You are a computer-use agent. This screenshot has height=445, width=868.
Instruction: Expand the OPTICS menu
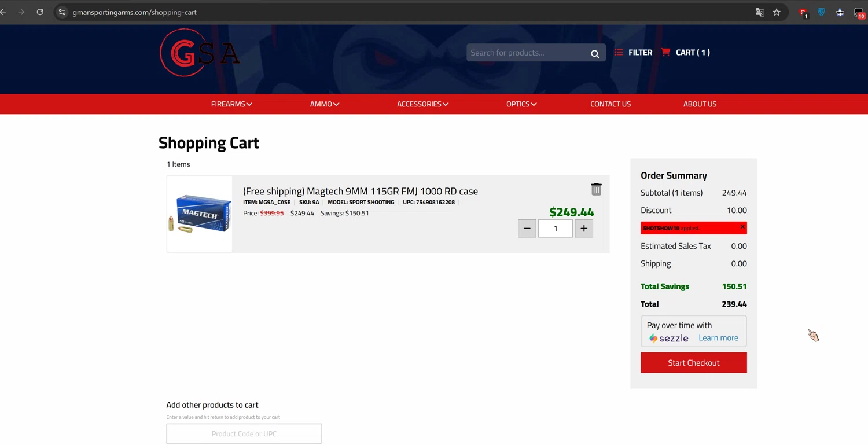pyautogui.click(x=521, y=104)
